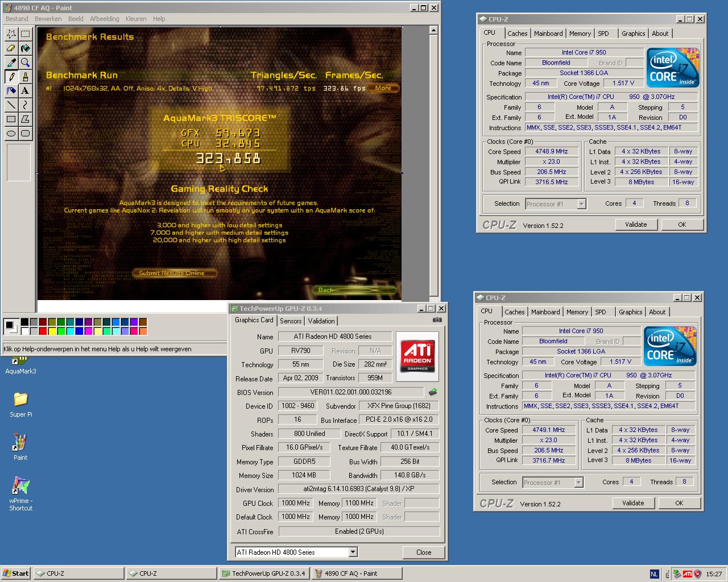
Task: Open Graphics tab in top CPU-Z window
Action: 633,34
